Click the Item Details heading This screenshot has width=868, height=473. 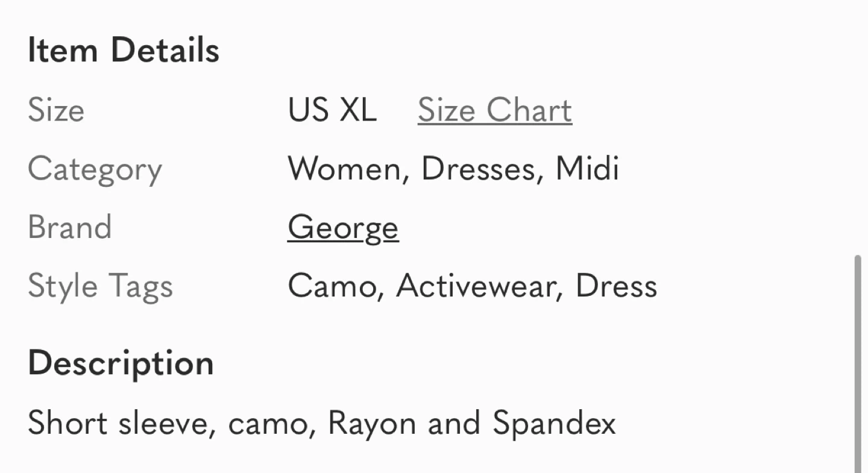click(x=124, y=50)
